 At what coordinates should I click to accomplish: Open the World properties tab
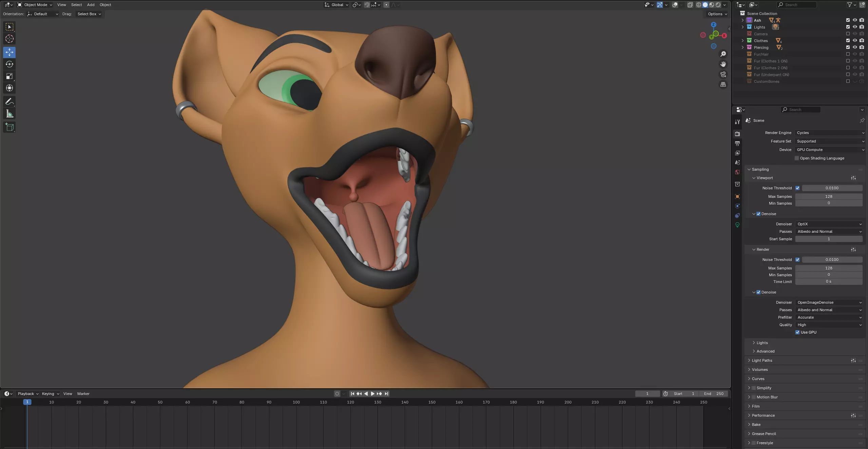737,172
